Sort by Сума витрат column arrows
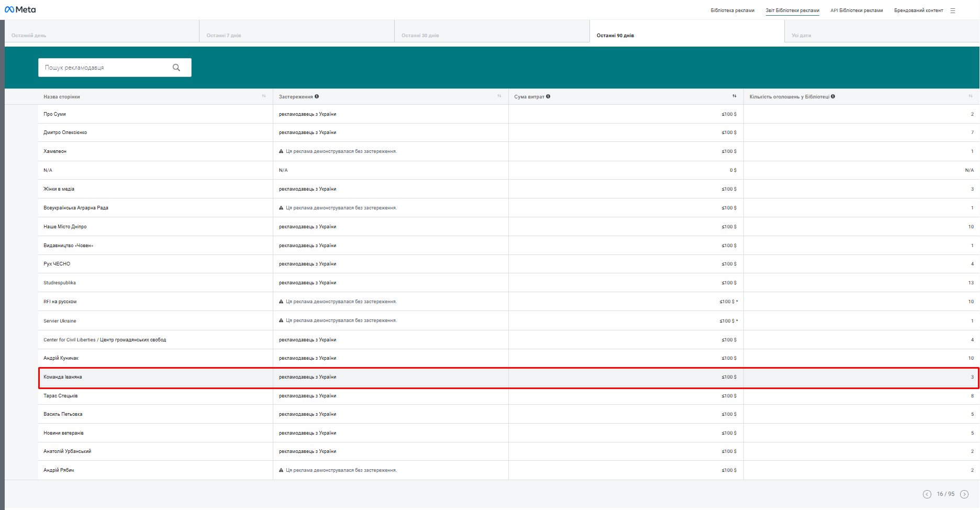Screen dimensions: 980x510 tap(734, 96)
